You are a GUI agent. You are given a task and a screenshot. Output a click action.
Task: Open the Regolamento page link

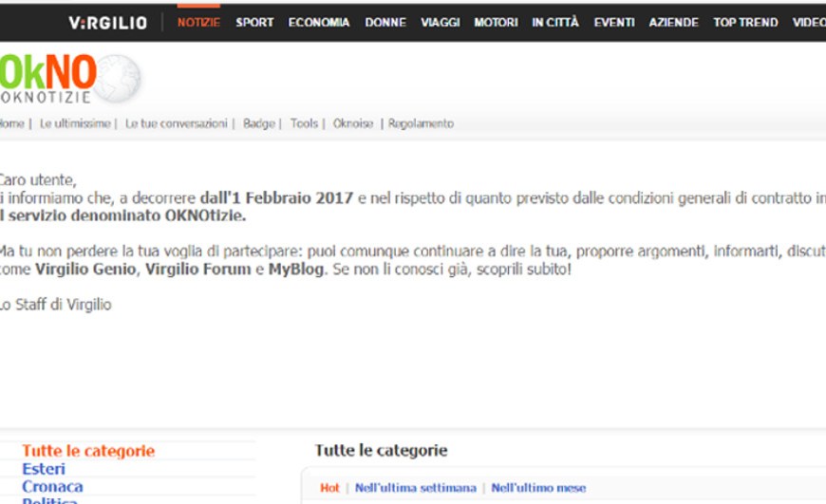pyautogui.click(x=421, y=123)
